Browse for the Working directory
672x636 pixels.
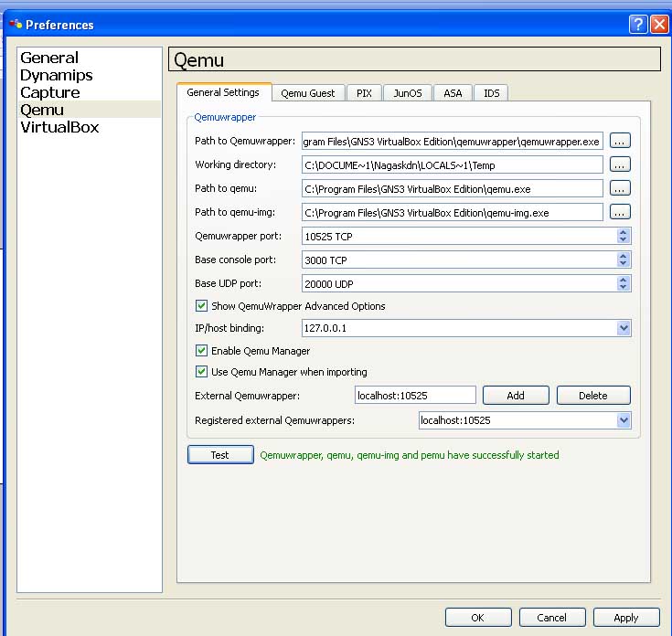click(620, 164)
